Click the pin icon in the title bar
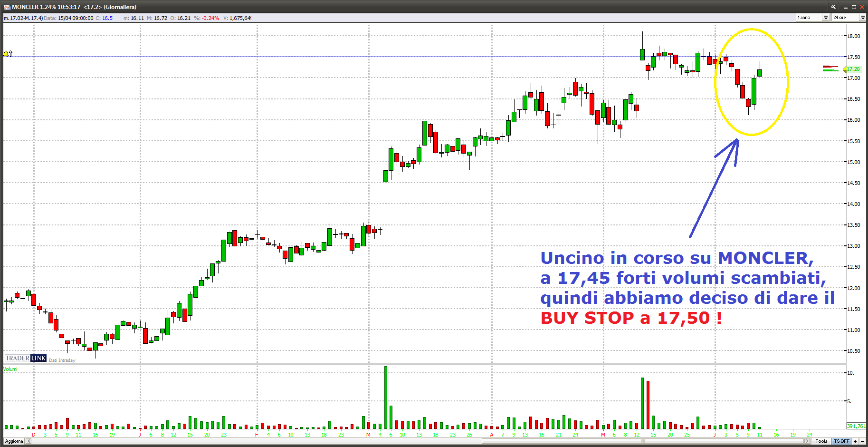 pyautogui.click(x=833, y=7)
